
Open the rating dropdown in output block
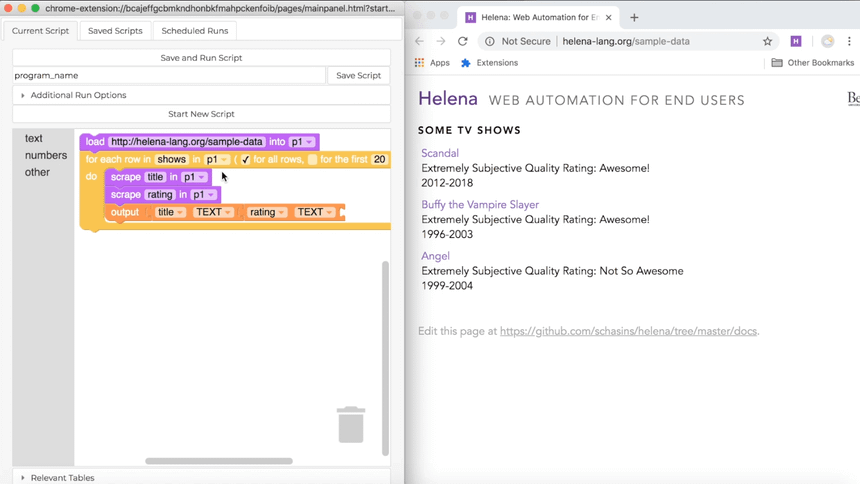click(267, 212)
